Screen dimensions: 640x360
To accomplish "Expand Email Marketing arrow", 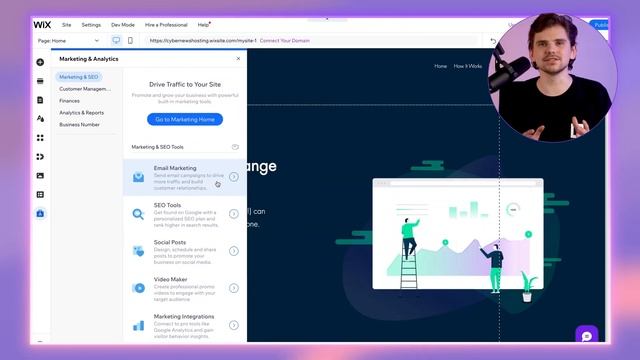I will [233, 177].
